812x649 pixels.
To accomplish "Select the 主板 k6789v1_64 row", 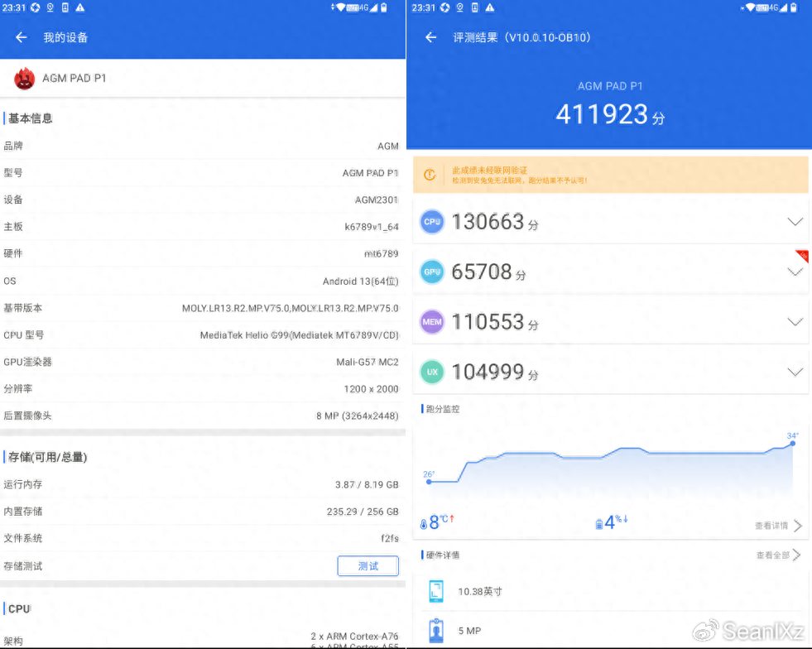I will 203,227.
